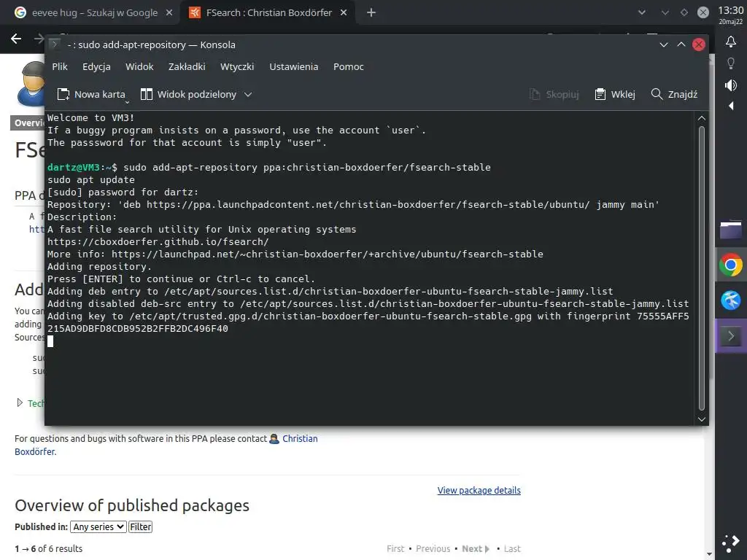The height and width of the screenshot is (560, 747).
Task: Open View package details link
Action: click(479, 490)
